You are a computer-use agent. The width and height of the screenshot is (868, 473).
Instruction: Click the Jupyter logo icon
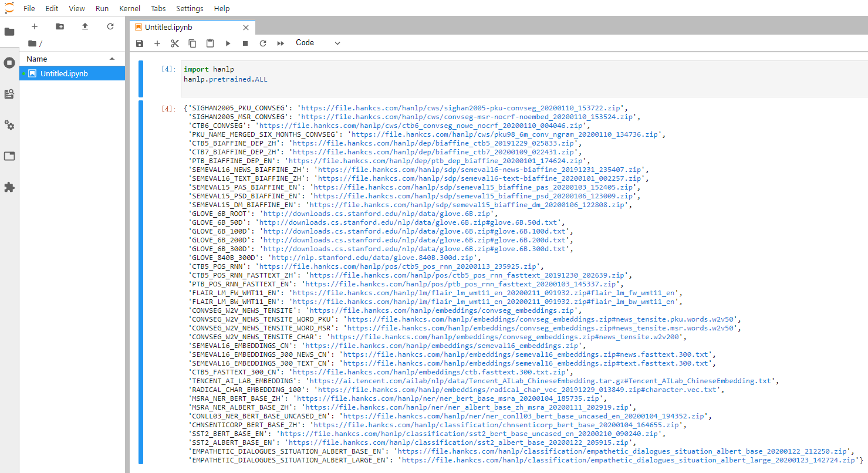pyautogui.click(x=9, y=8)
